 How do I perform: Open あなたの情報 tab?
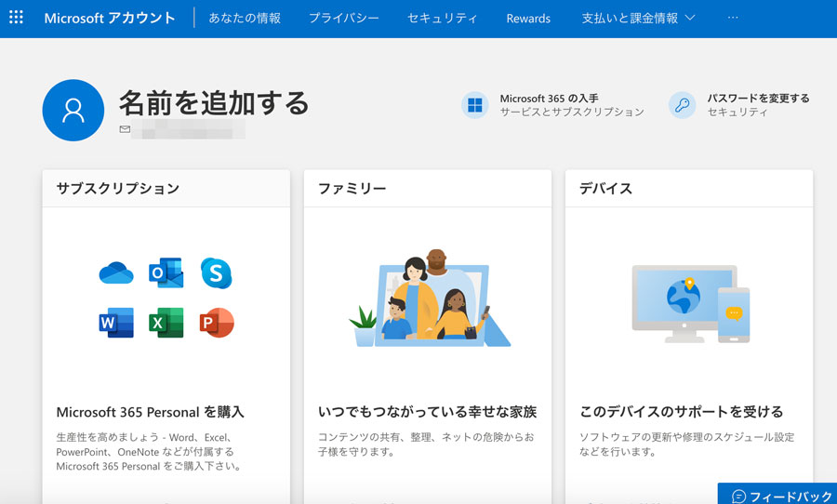point(245,19)
